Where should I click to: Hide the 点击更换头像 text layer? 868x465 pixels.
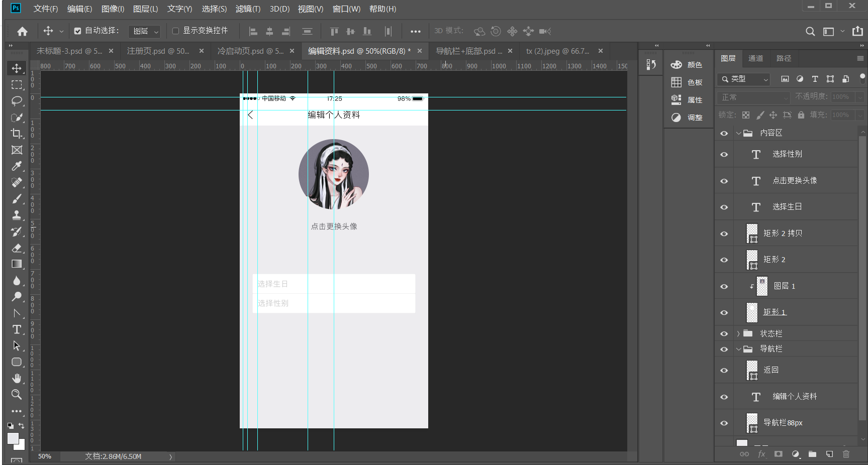pos(724,181)
